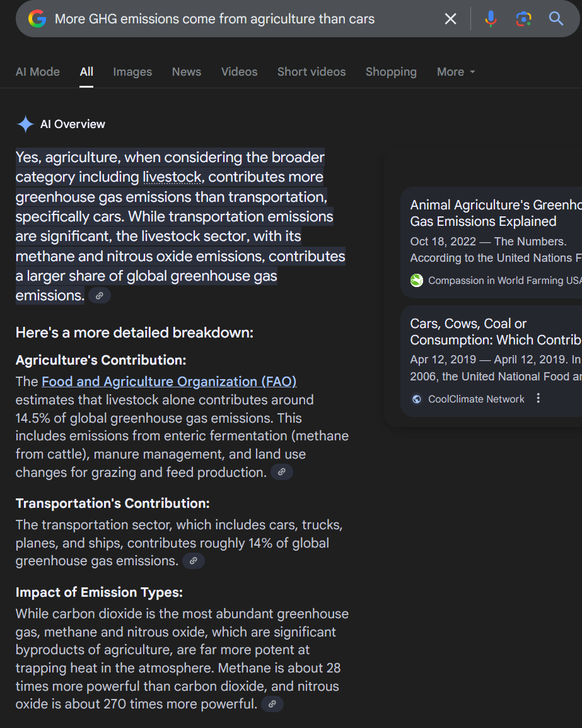Click the AI Overview sparkle icon
582x728 pixels.
[x=25, y=124]
